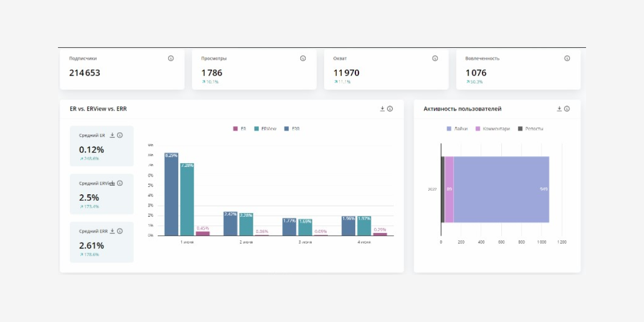Click info icon beside Средний ERR
Viewport: 644px width, 322px height.
[x=120, y=231]
